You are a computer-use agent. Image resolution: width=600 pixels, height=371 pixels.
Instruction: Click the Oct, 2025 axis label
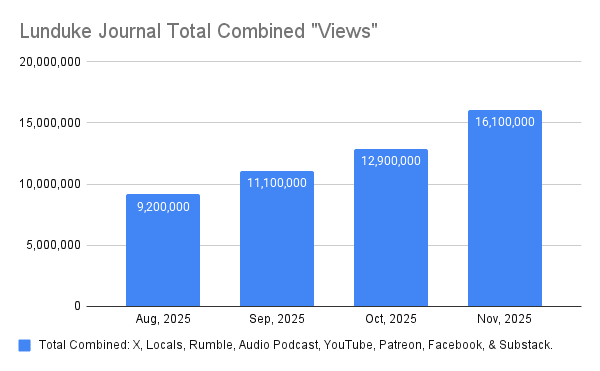391,319
